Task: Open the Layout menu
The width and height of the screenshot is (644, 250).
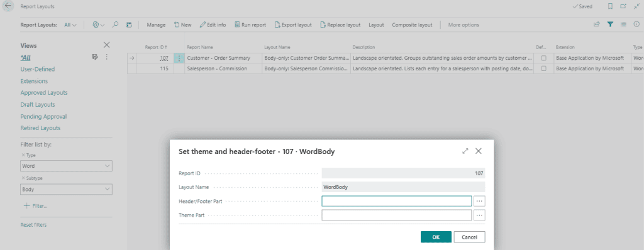Action: [376, 24]
